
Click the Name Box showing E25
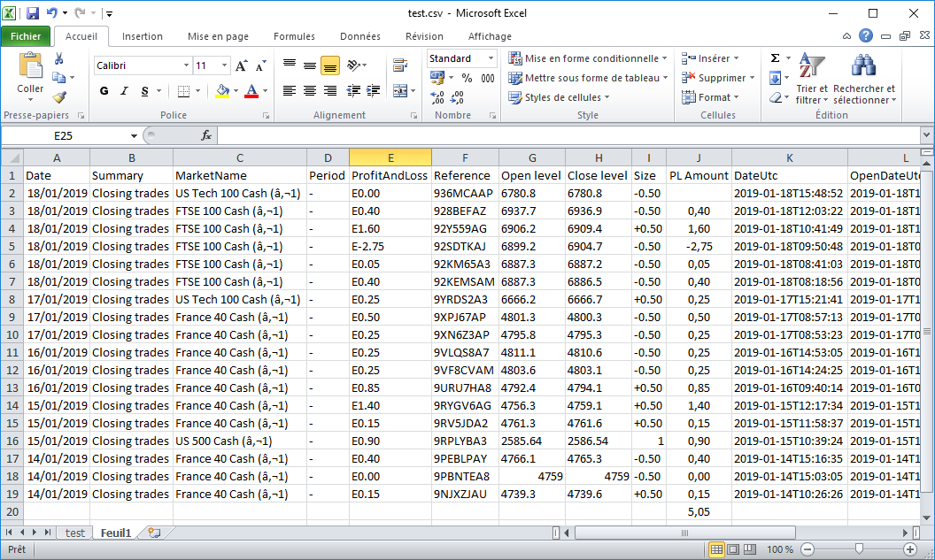[x=64, y=135]
